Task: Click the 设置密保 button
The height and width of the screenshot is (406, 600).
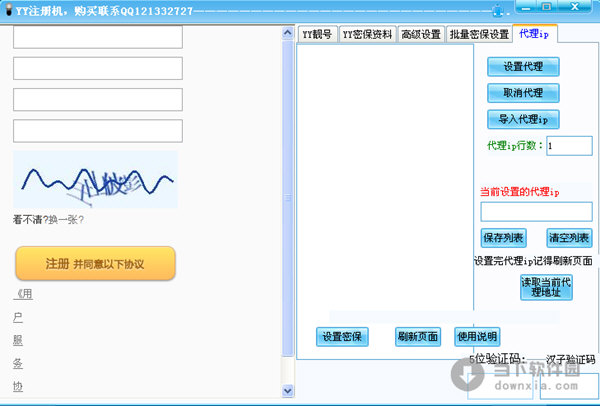Action: tap(342, 337)
